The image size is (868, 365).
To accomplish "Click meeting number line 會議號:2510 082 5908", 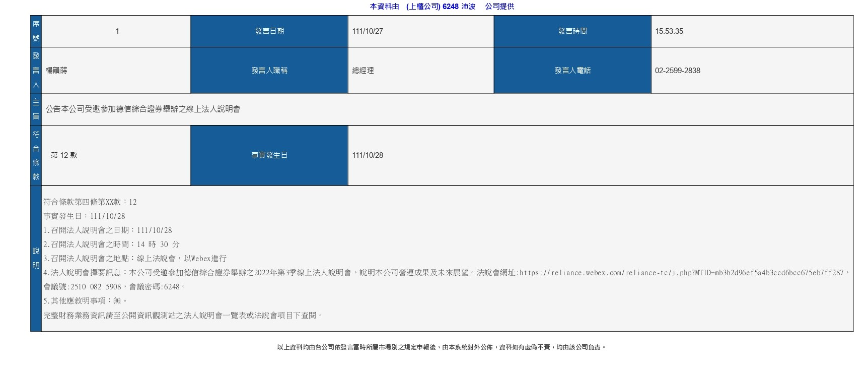I will pyautogui.click(x=115, y=287).
